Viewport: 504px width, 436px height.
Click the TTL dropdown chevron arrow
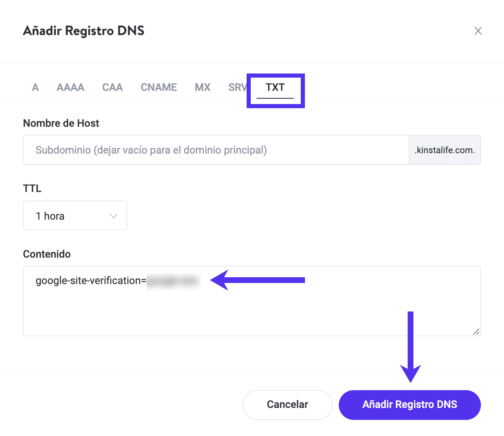click(114, 216)
